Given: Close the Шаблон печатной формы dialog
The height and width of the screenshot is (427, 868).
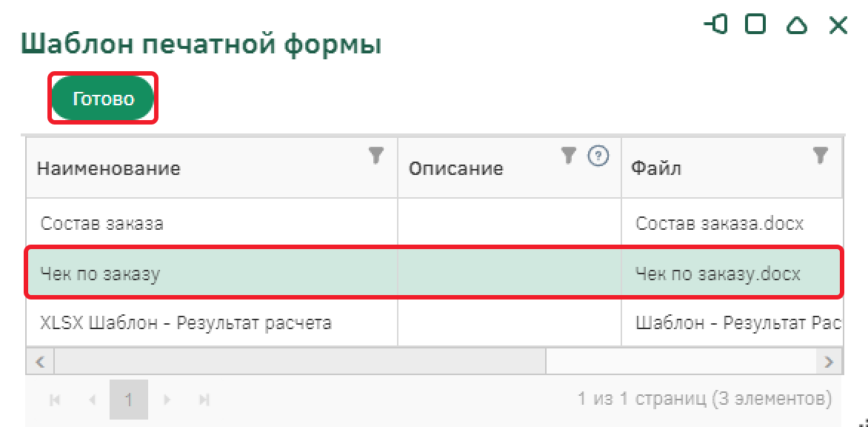Looking at the screenshot, I should click(838, 25).
